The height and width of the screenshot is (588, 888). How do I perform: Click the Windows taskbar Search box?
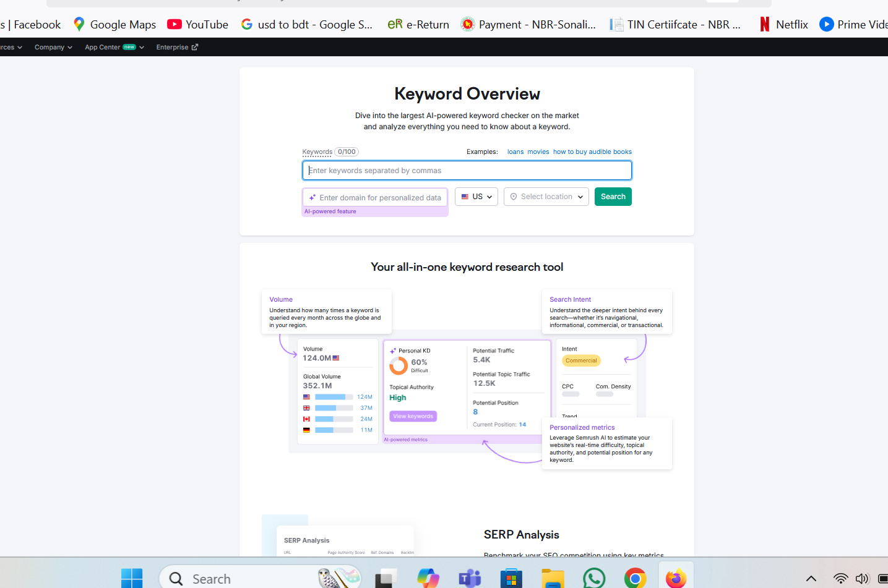tap(260, 579)
